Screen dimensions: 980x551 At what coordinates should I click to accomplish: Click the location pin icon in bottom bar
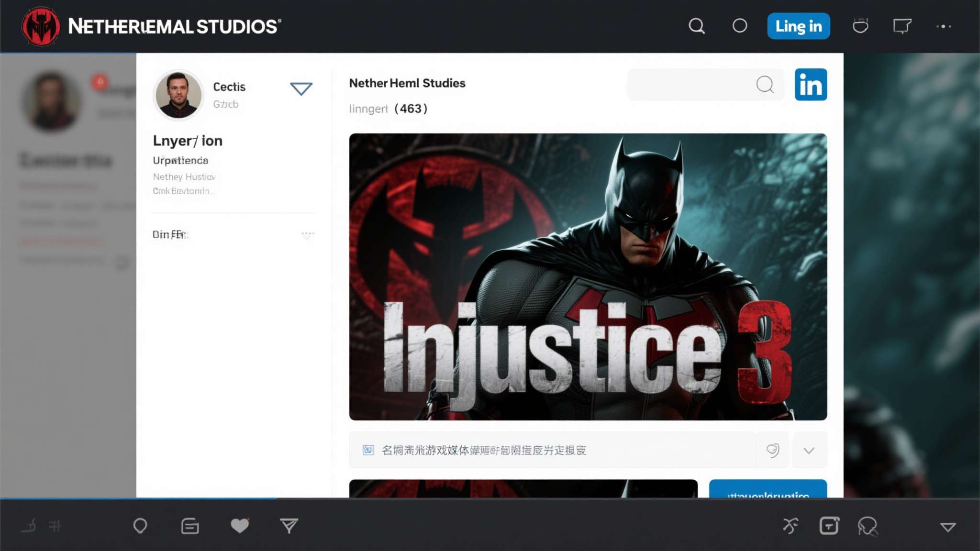(x=140, y=526)
